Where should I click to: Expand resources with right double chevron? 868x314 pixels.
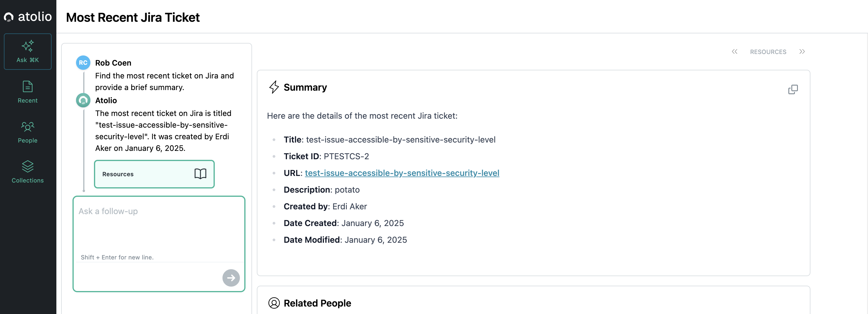[x=802, y=52]
